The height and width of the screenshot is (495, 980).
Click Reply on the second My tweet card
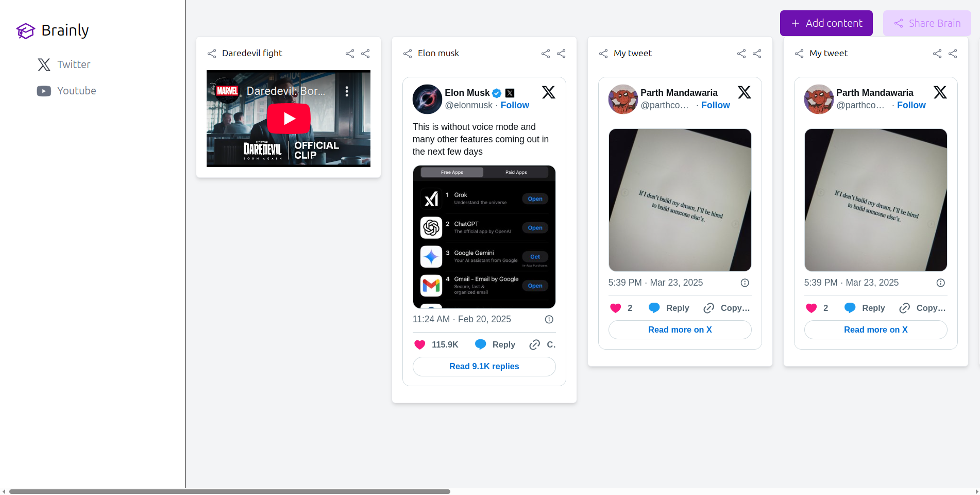[864, 308]
